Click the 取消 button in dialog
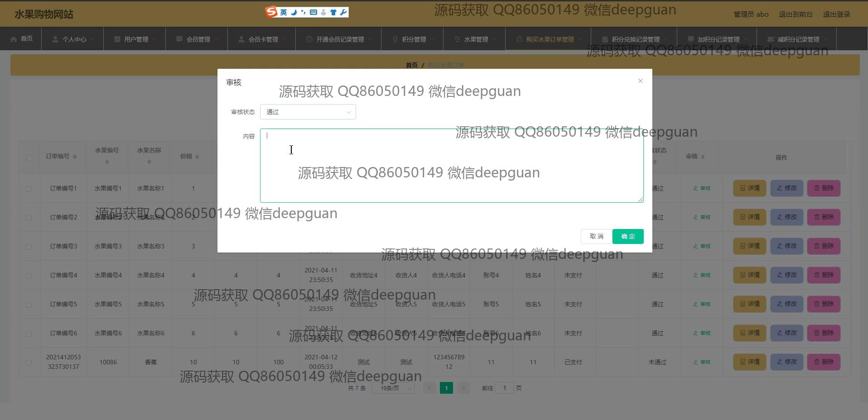Viewport: 868px width, 420px height. pos(596,236)
